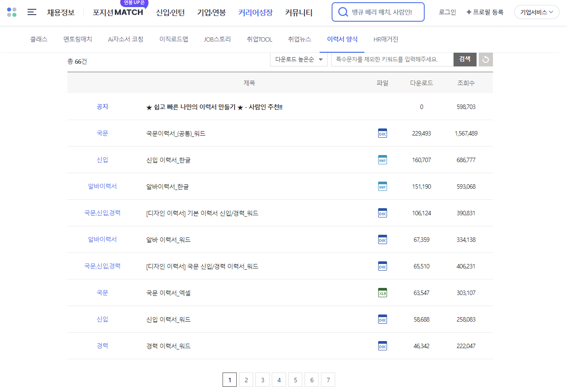This screenshot has height=392, width=567.
Task: Click the magnifier icon in the search bar
Action: pos(343,12)
